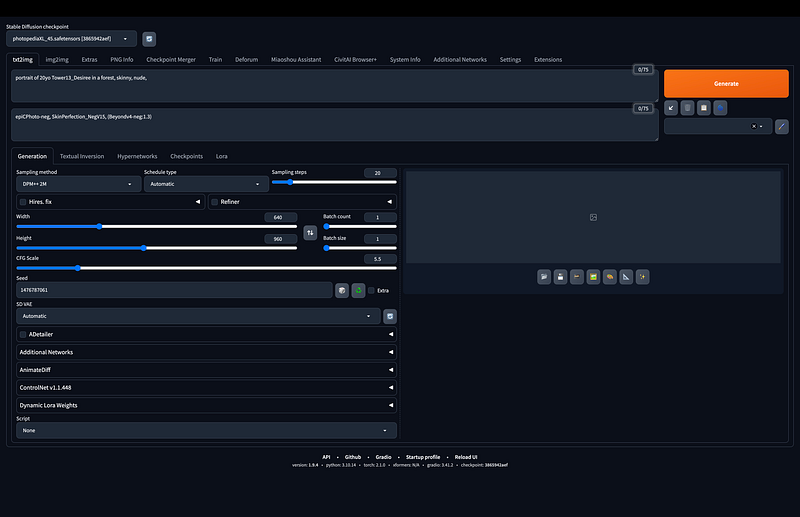Tick the Extra seed checkbox

[371, 290]
